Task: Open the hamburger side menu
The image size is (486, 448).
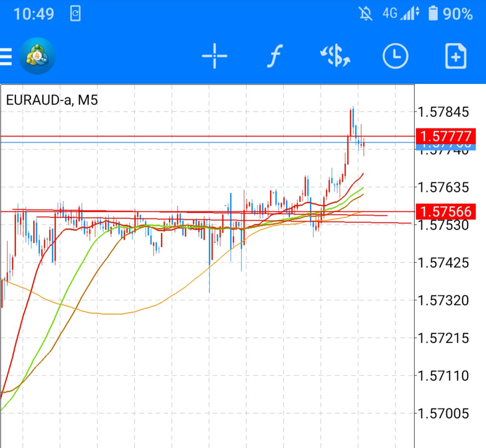Action: coord(6,56)
